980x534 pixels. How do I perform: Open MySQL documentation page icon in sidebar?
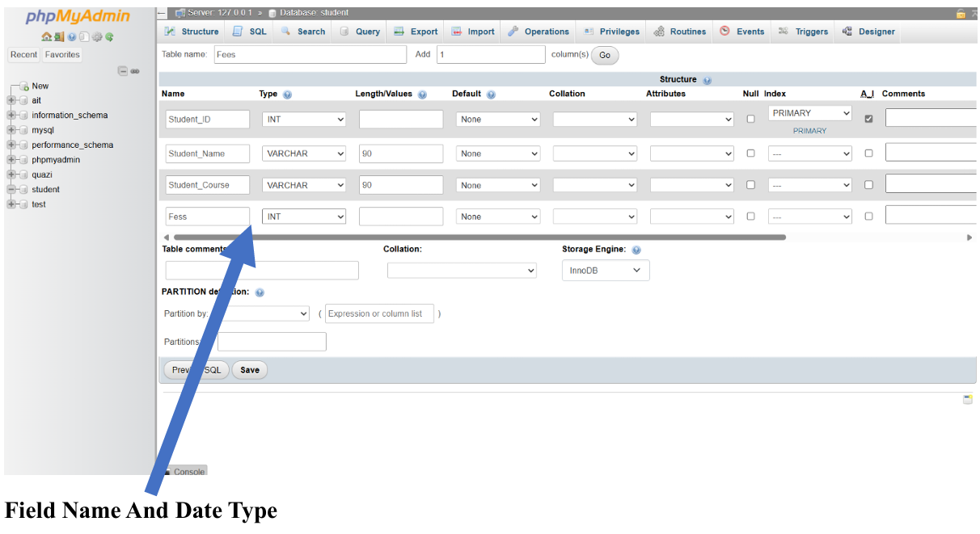point(84,37)
